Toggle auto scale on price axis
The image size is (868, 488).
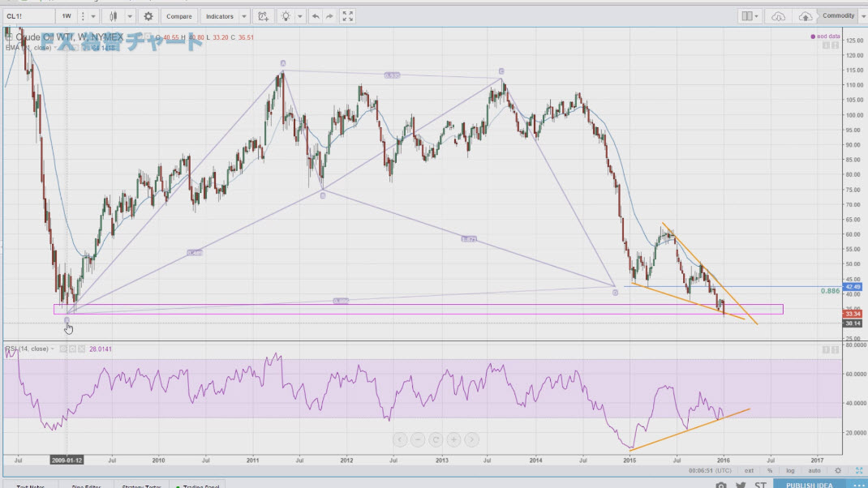coord(814,470)
